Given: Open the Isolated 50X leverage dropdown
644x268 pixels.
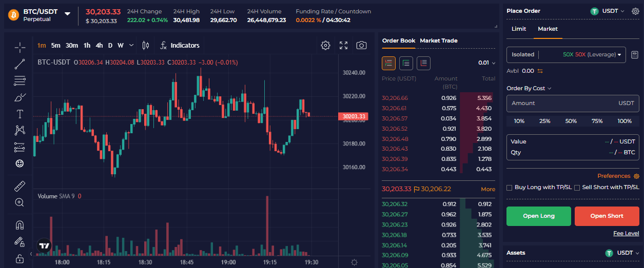Looking at the screenshot, I should tap(566, 55).
